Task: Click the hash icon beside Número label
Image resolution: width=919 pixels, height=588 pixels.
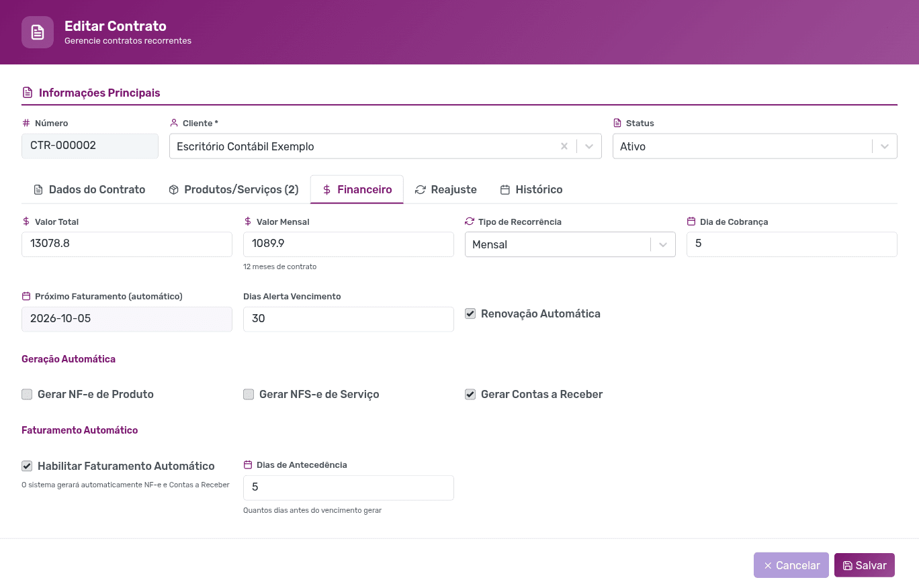Action: coord(26,123)
